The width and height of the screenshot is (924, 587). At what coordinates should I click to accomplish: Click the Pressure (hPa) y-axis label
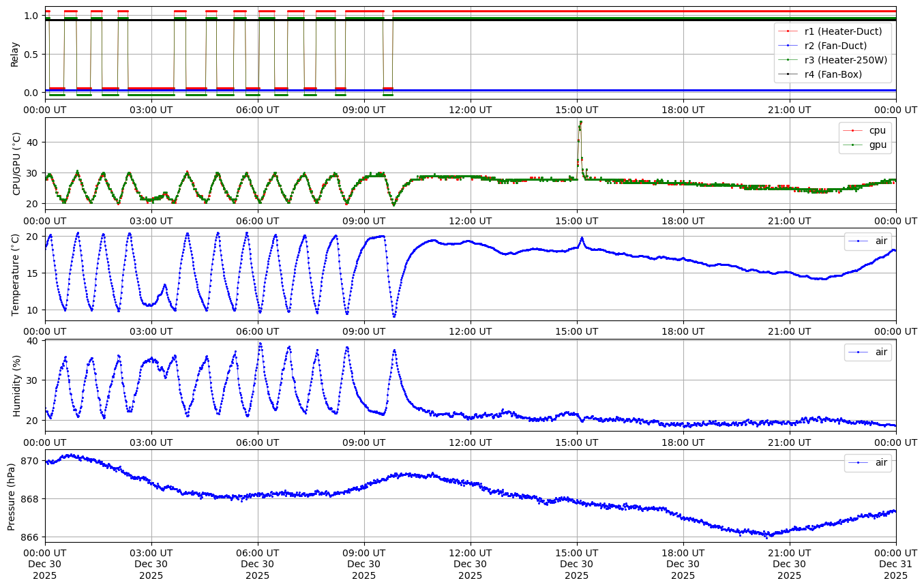[12, 495]
